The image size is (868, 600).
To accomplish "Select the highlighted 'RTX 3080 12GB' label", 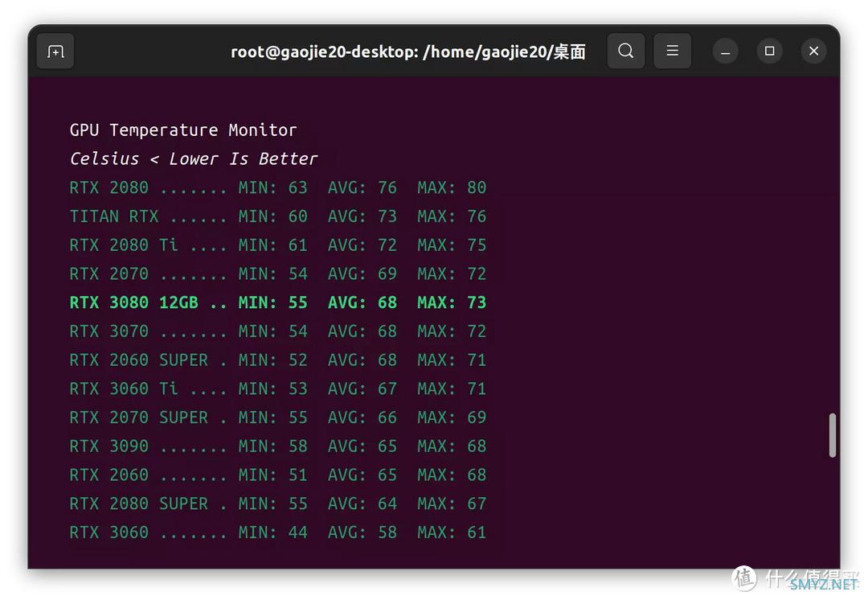I will [x=134, y=302].
